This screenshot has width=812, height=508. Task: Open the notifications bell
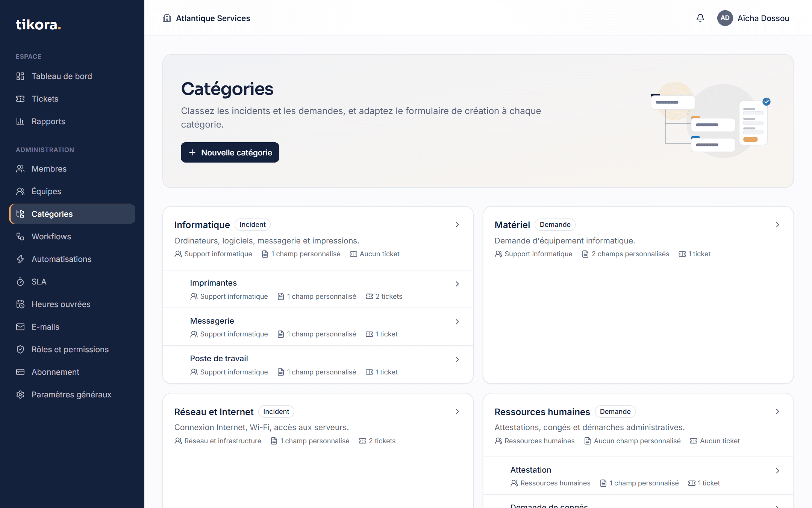point(700,18)
